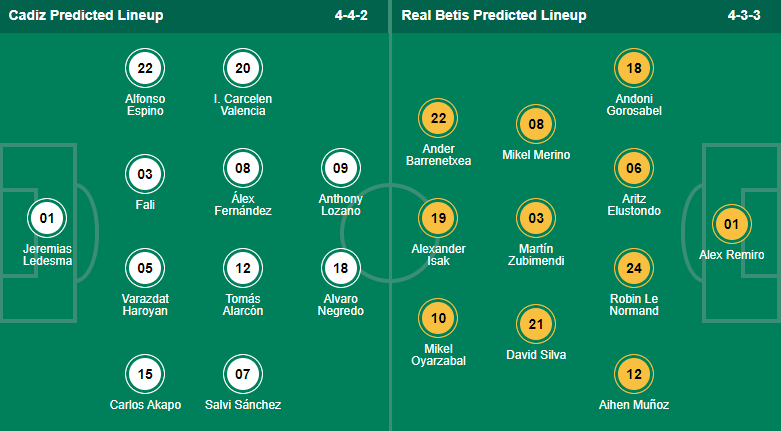
Task: Select Robin Le Normand's number 24 badge
Action: 634,268
